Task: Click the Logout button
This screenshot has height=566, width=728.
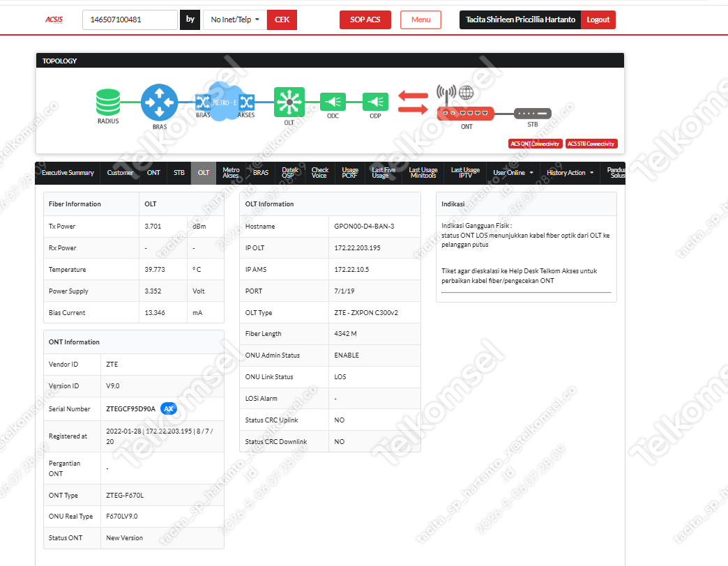Action: tap(598, 20)
